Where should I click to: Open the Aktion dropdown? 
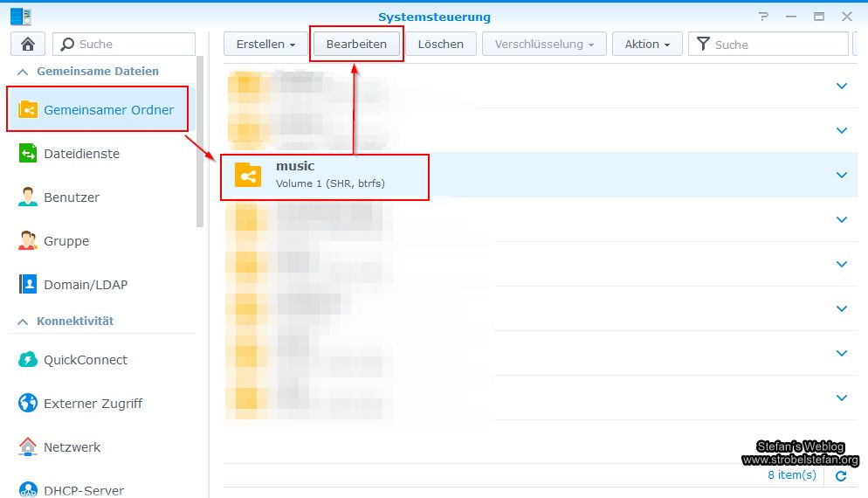[x=647, y=44]
